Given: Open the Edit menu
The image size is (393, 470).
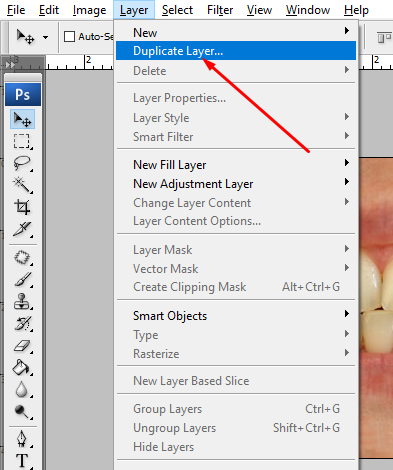Looking at the screenshot, I should [x=49, y=10].
